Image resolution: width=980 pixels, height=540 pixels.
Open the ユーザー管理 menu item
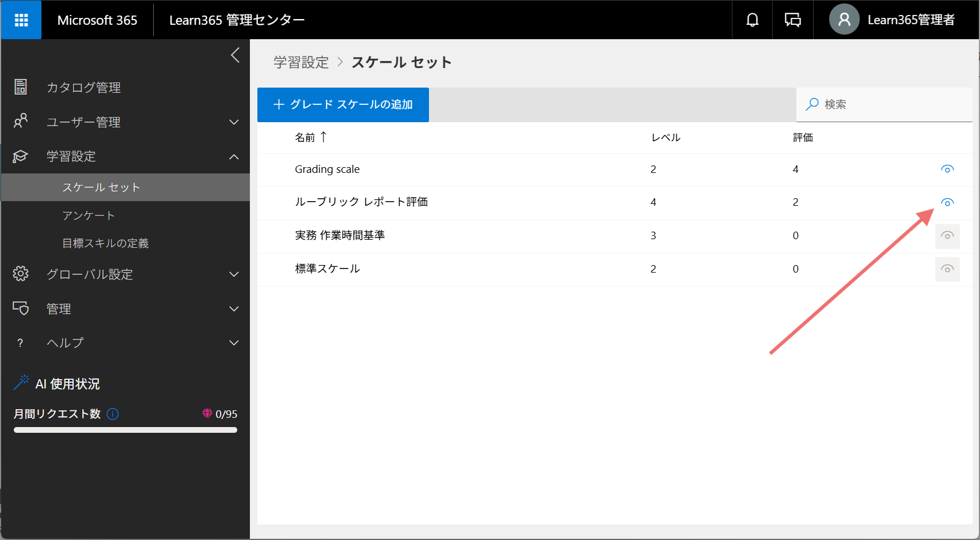84,122
